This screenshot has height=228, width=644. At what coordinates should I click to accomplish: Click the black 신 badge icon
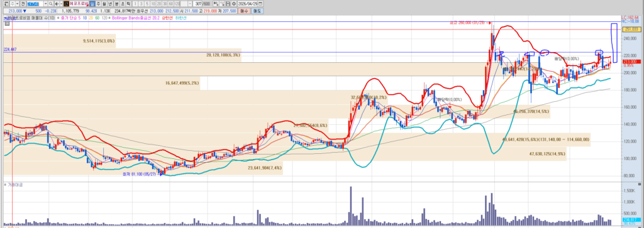pyautogui.click(x=66, y=4)
